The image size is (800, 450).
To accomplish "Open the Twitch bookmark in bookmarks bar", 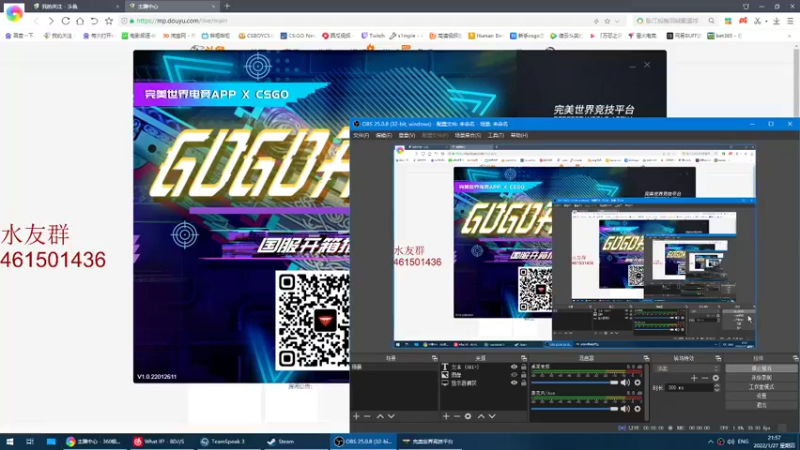I will click(x=373, y=36).
